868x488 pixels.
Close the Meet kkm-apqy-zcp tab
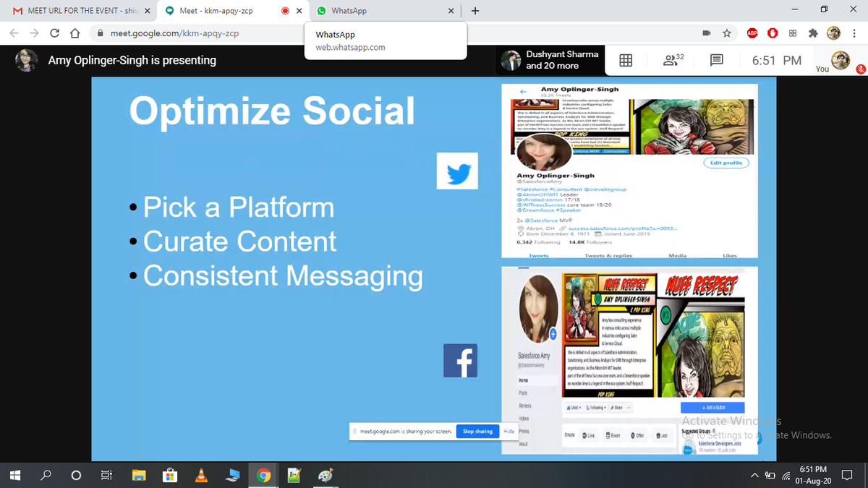pos(298,11)
